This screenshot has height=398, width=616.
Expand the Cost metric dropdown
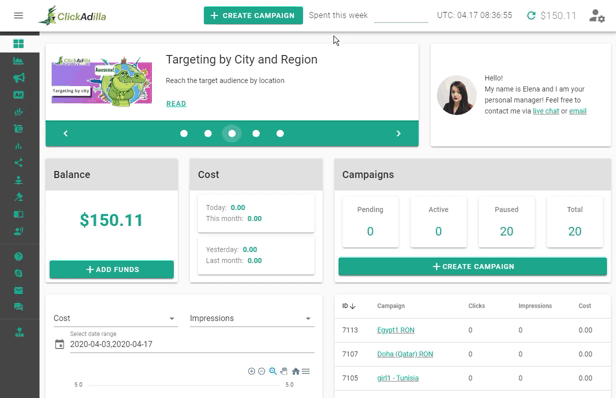pos(116,318)
